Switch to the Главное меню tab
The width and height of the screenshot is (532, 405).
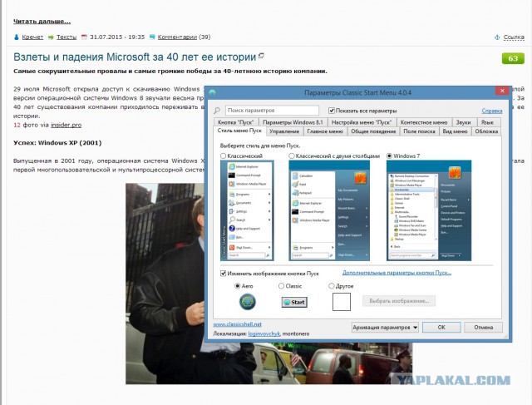(325, 131)
